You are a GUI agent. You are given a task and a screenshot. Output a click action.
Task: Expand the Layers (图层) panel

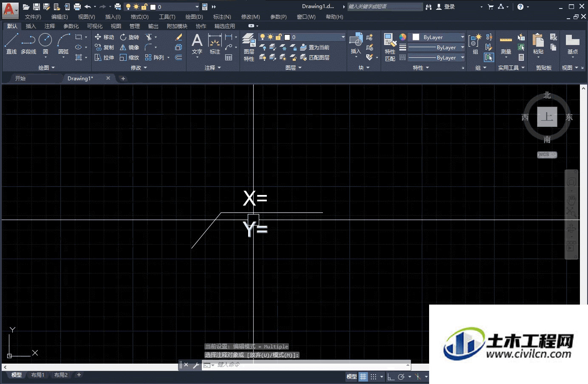294,68
